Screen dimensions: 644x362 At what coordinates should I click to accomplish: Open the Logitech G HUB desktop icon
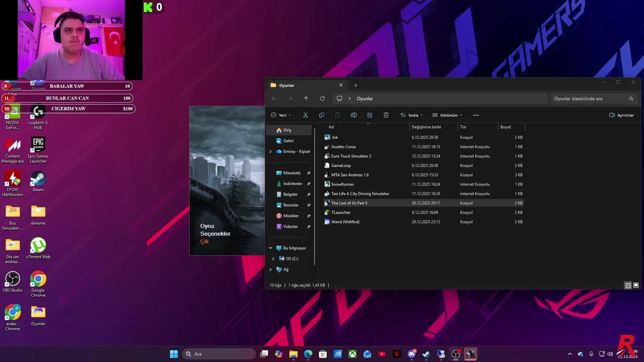38,118
